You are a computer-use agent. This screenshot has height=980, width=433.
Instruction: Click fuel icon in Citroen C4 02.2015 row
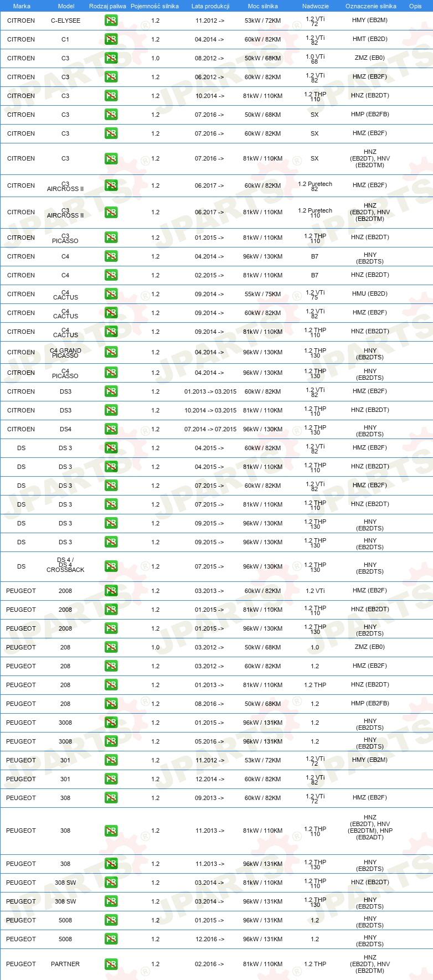tap(111, 275)
